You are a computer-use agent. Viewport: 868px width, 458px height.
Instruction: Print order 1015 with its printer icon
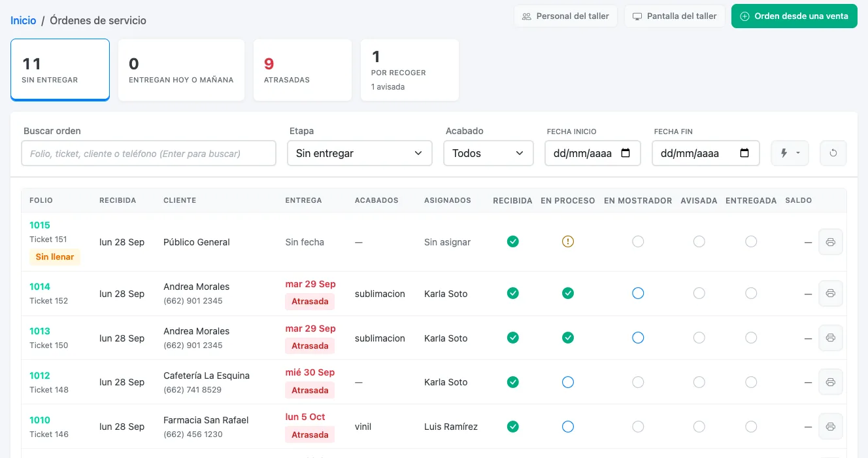click(831, 242)
